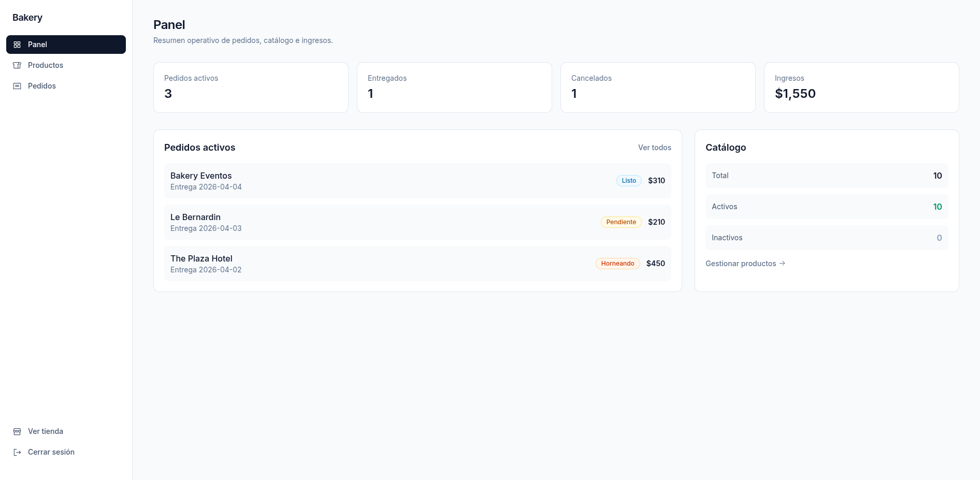Click the Horneando status badge
Screen dimensions: 980x480
(617, 264)
